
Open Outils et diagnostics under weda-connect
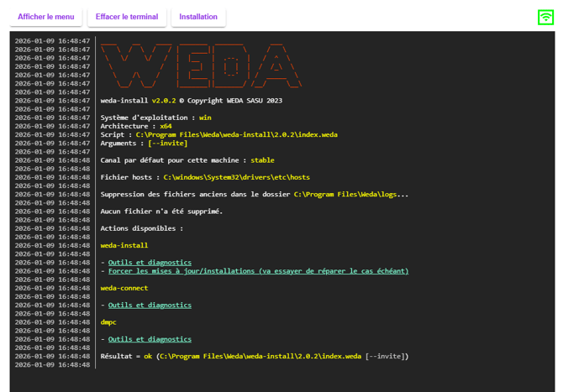pos(150,306)
